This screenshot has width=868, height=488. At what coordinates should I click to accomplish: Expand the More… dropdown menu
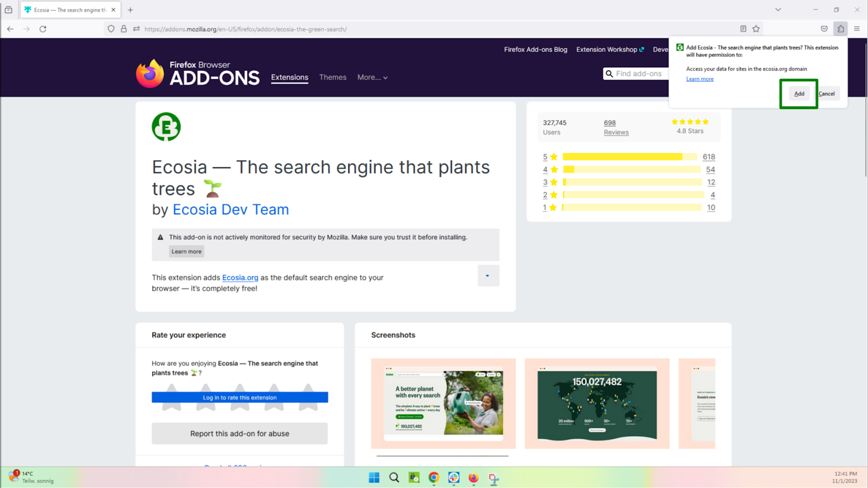(x=372, y=78)
